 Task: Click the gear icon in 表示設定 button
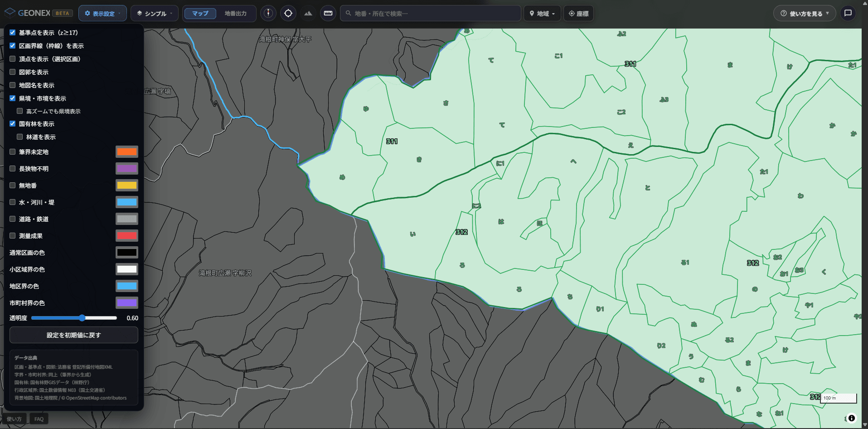[87, 14]
